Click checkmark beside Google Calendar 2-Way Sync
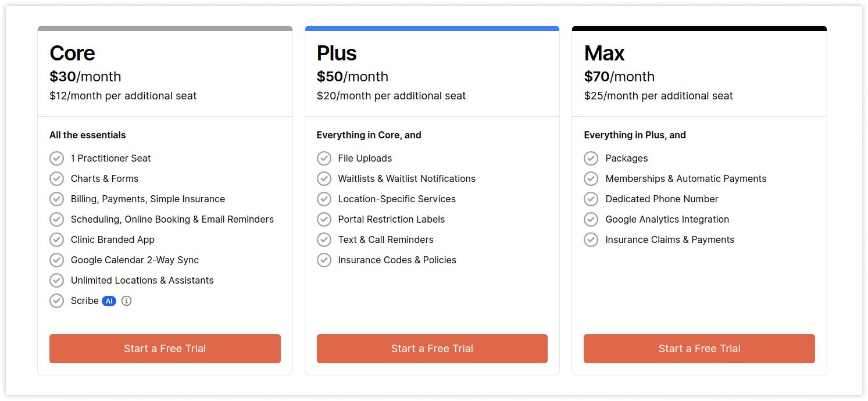868x401 pixels. [56, 260]
